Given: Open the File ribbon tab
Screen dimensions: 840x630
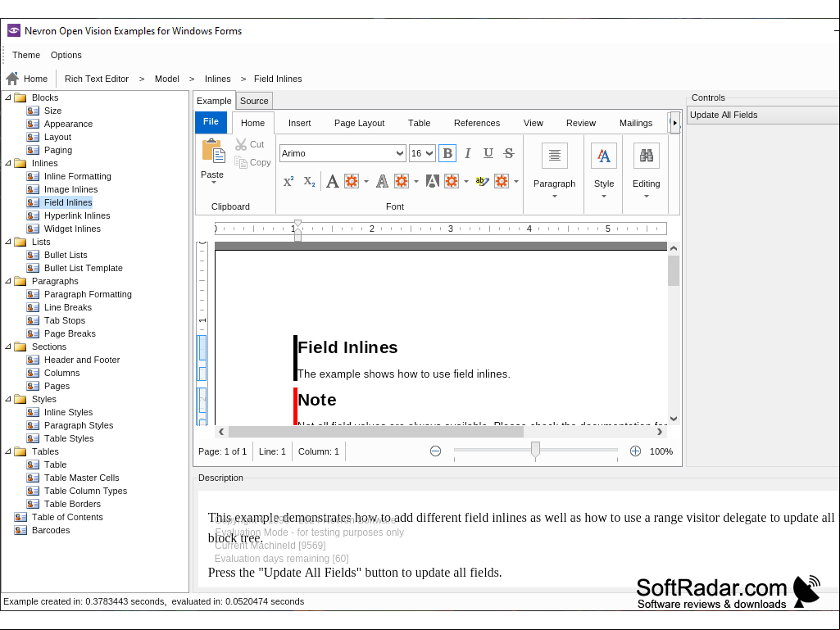Looking at the screenshot, I should point(211,121).
